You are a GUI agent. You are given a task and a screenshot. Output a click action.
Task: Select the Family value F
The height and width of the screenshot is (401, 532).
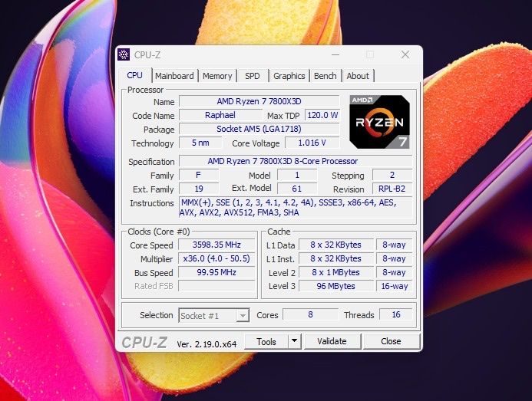[199, 175]
